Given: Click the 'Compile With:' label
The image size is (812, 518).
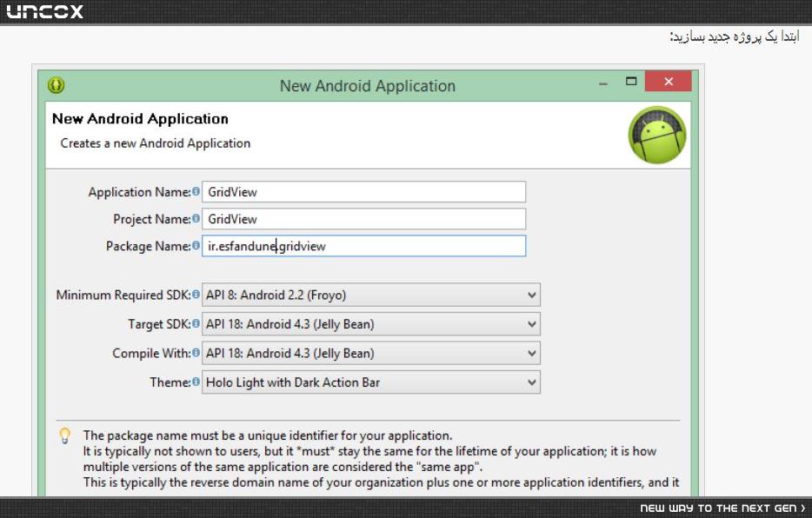Looking at the screenshot, I should pyautogui.click(x=151, y=353).
